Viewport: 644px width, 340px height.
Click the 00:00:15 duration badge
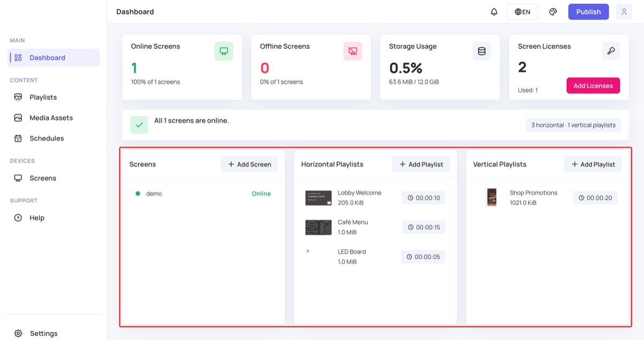coord(423,227)
